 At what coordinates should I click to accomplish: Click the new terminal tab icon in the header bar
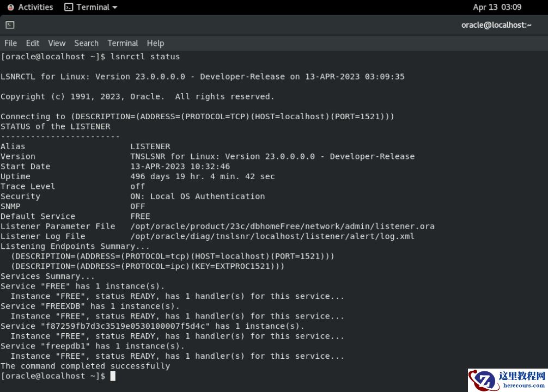click(x=10, y=25)
